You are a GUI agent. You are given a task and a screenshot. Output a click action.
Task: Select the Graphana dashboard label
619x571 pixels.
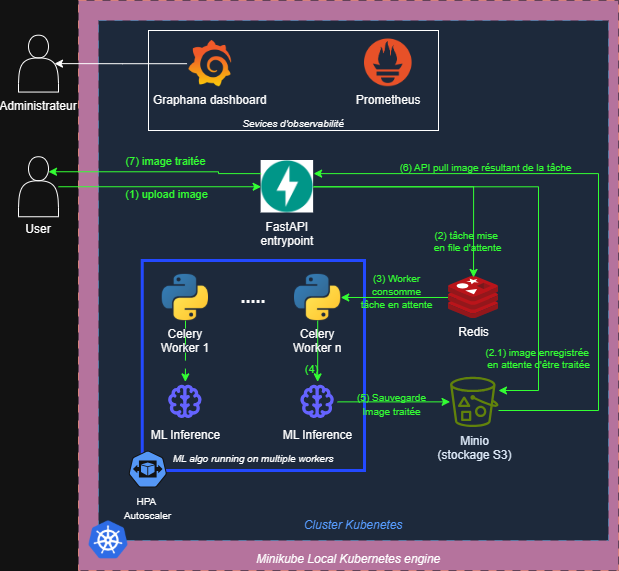210,100
